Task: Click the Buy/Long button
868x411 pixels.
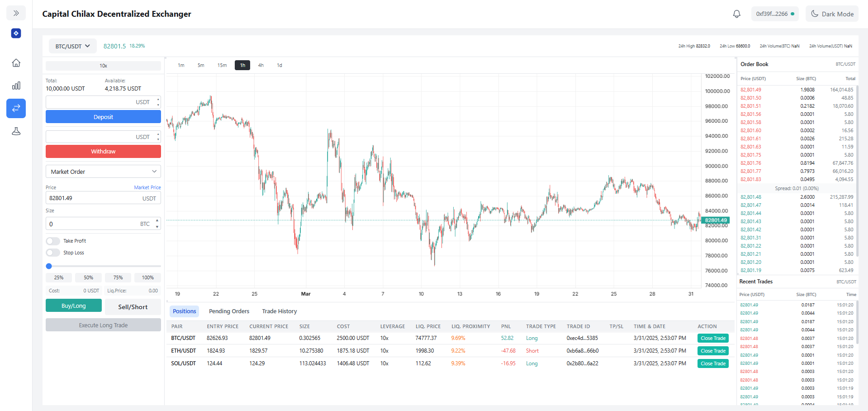Action: pos(73,306)
